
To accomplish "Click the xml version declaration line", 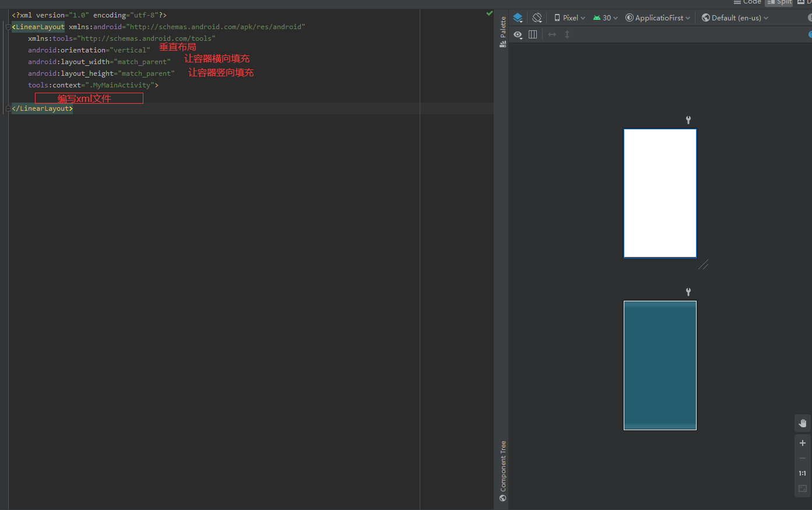I will tap(89, 15).
